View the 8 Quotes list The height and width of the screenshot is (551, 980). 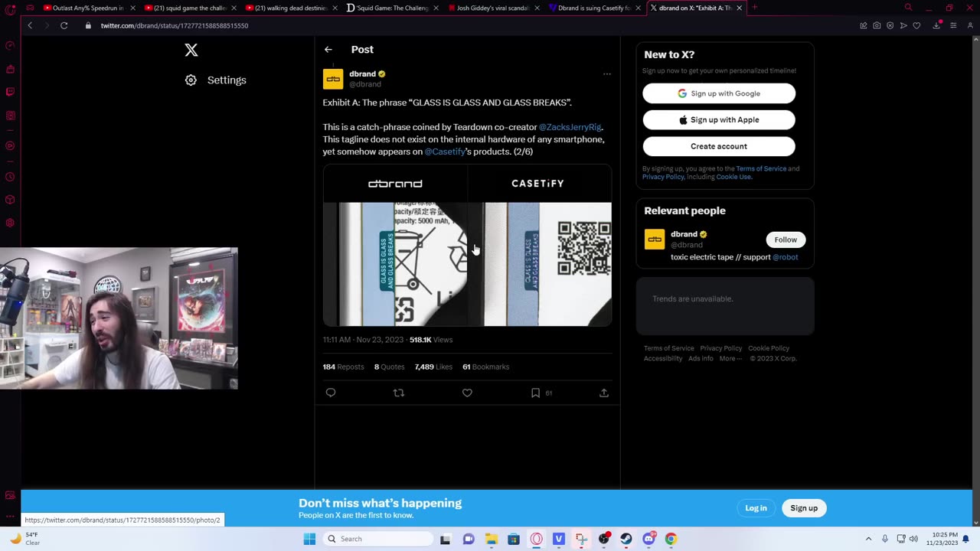pos(389,367)
